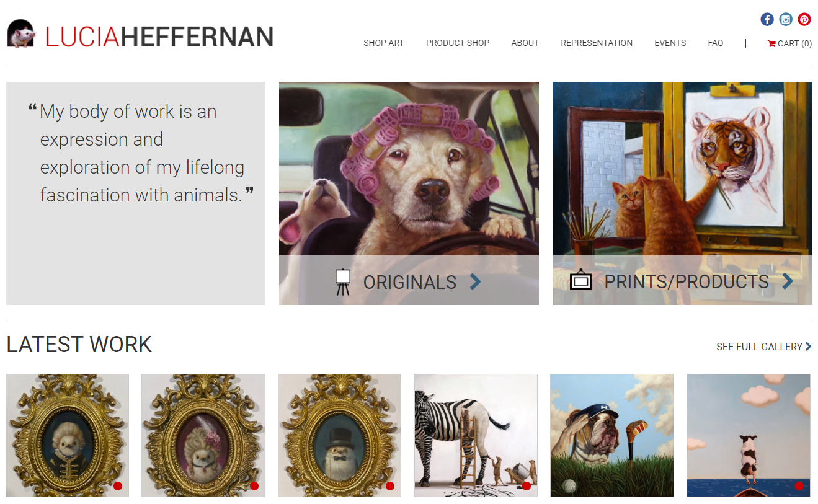Click the See Full Gallery link
This screenshot has width=818, height=504.
pyautogui.click(x=759, y=347)
